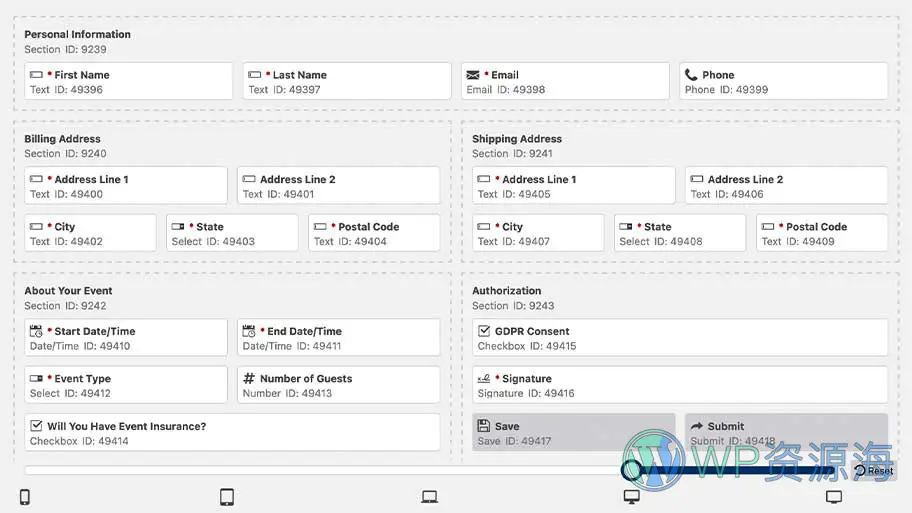The image size is (912, 513).
Task: Click Shipping Address Line 1 field icon
Action: (484, 179)
